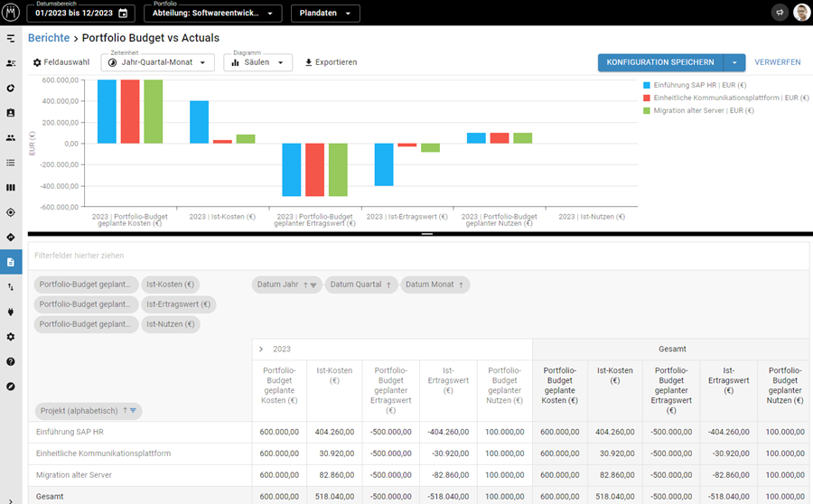The width and height of the screenshot is (813, 504).
Task: Click the Feldauswahl gear icon
Action: click(37, 62)
